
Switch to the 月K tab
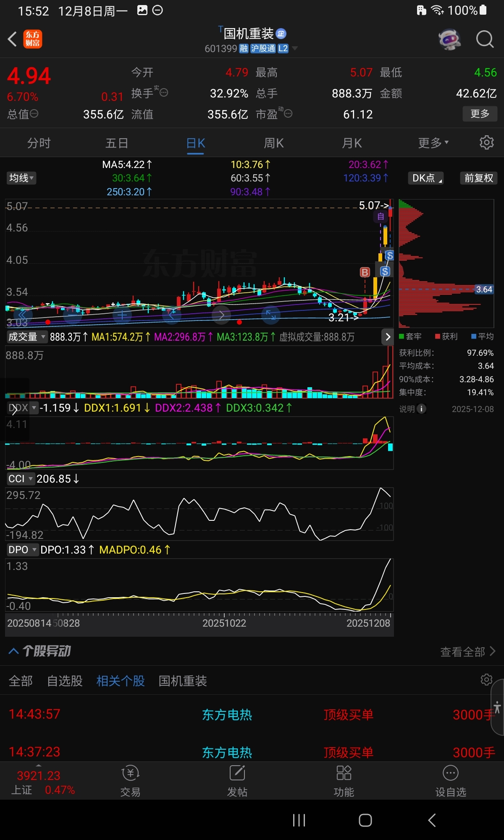tap(352, 143)
